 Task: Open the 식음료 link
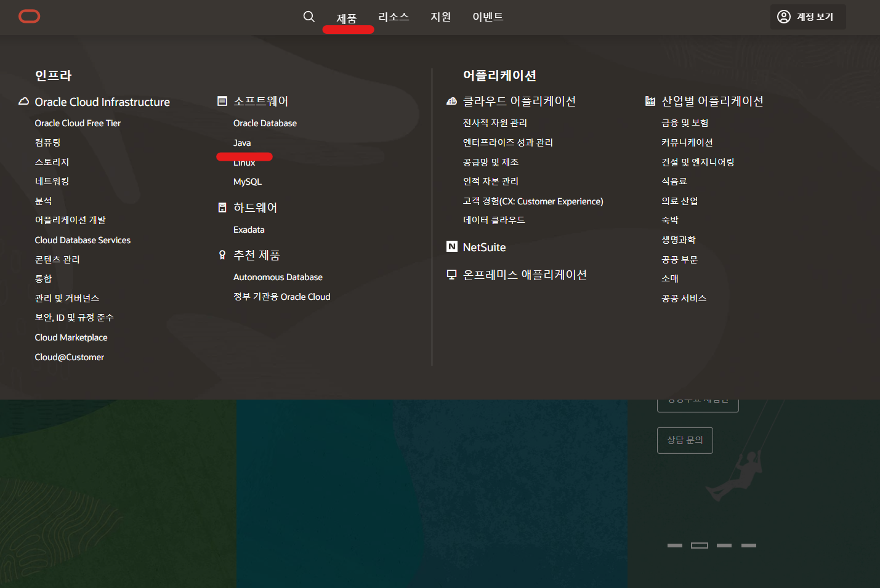(674, 182)
